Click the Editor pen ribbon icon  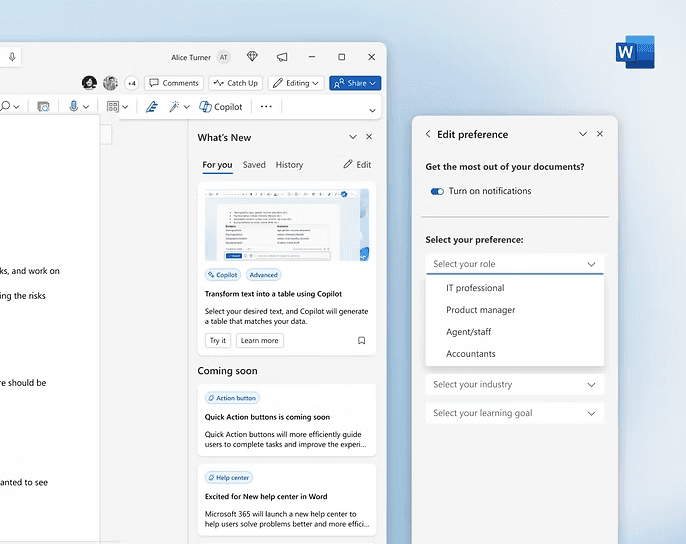click(x=152, y=106)
